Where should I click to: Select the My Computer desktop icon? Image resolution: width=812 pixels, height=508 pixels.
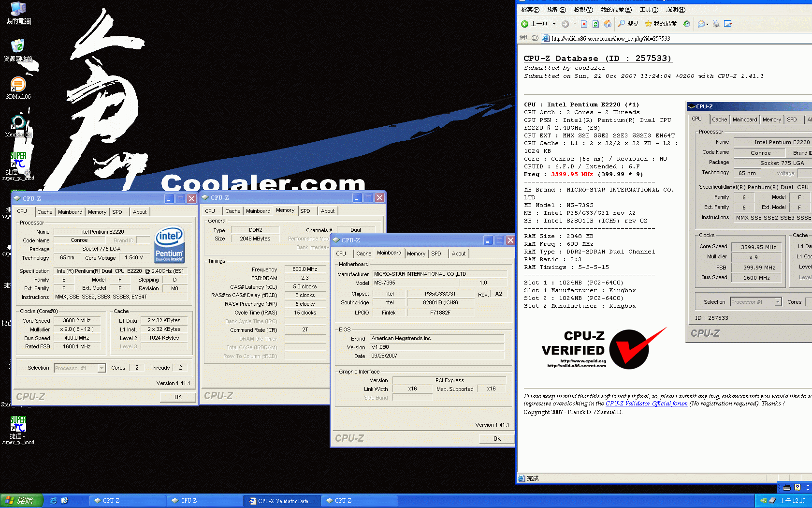click(x=18, y=13)
